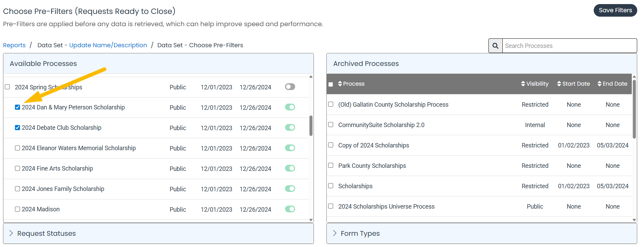The height and width of the screenshot is (247, 644).
Task: Check (Old) Gallatin County Scholarship Process
Action: (331, 104)
